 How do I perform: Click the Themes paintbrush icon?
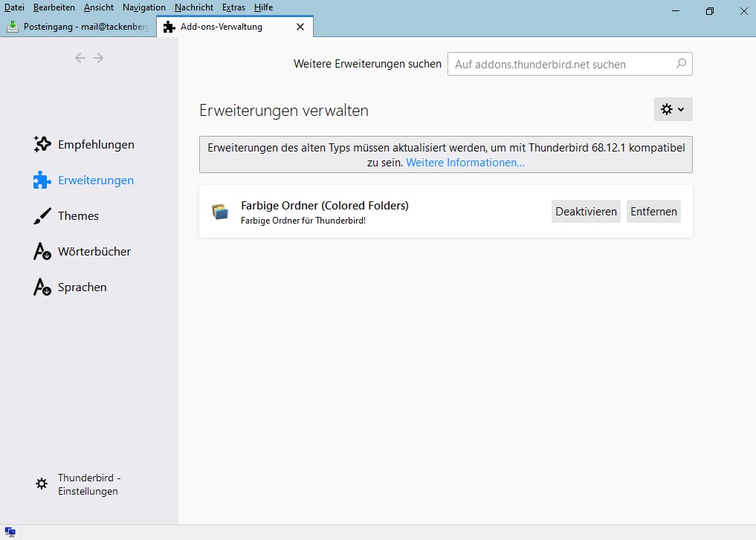click(x=42, y=216)
